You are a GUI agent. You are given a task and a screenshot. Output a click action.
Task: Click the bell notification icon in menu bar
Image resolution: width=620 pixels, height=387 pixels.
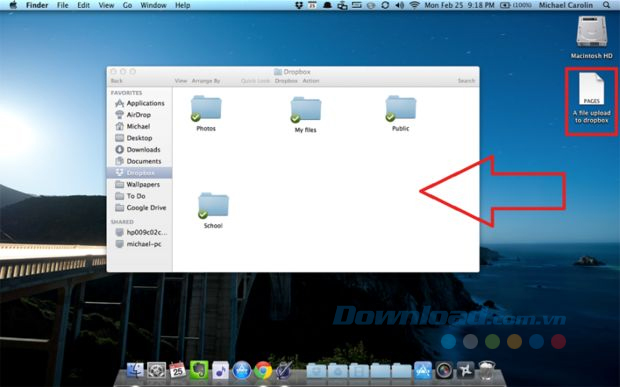(327, 5)
